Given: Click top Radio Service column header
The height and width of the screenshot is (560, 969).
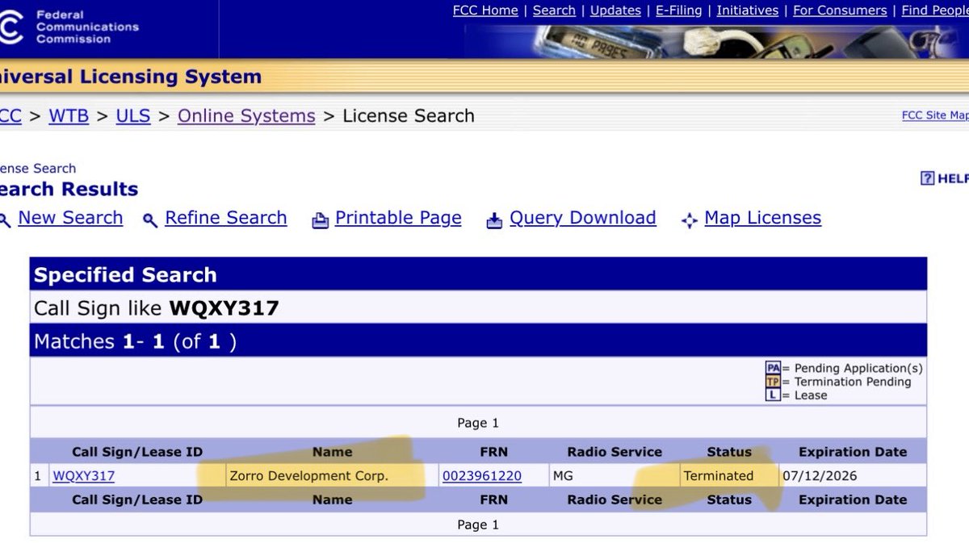Looking at the screenshot, I should [x=615, y=452].
